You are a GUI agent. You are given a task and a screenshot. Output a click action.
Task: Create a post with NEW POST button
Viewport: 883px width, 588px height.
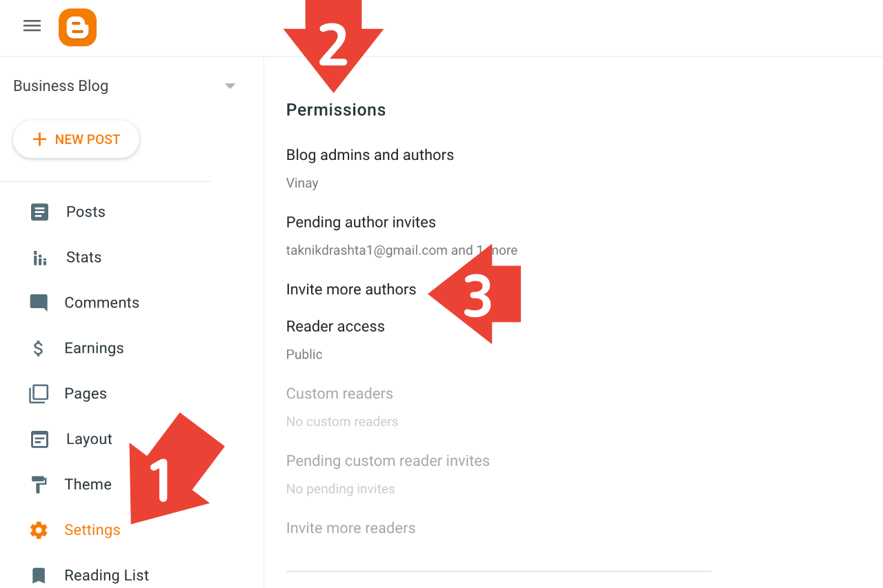pos(76,139)
